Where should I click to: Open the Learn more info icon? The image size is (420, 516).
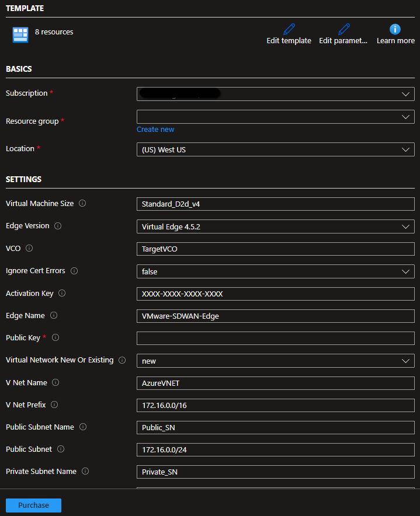pyautogui.click(x=395, y=29)
